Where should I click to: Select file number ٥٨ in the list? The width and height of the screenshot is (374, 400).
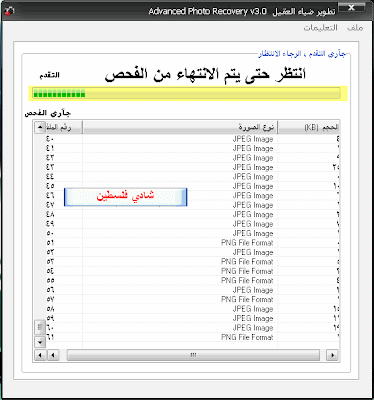(x=50, y=309)
